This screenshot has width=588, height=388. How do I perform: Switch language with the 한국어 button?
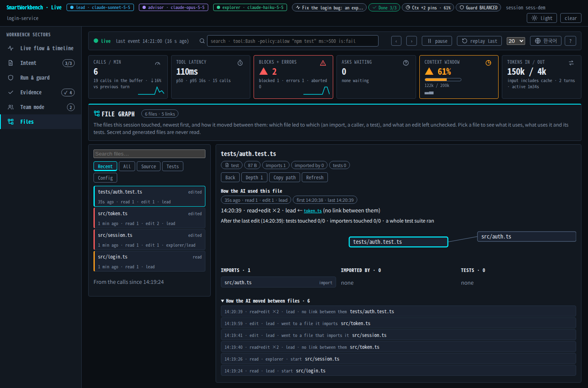pyautogui.click(x=546, y=41)
